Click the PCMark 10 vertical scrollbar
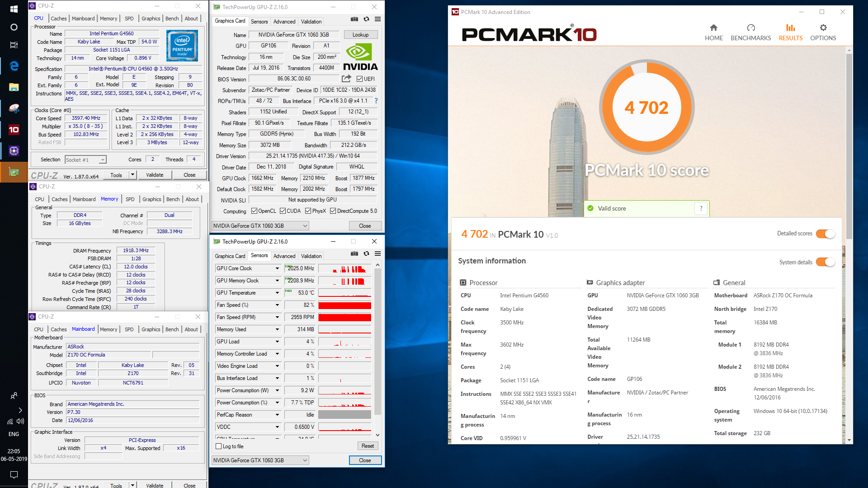The height and width of the screenshot is (488, 868). (x=849, y=146)
